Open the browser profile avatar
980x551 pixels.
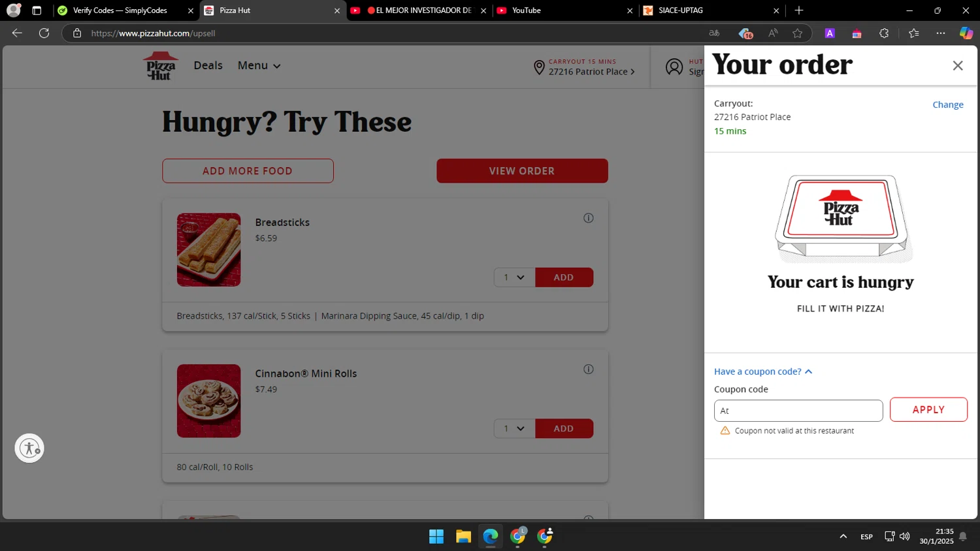coord(13,10)
